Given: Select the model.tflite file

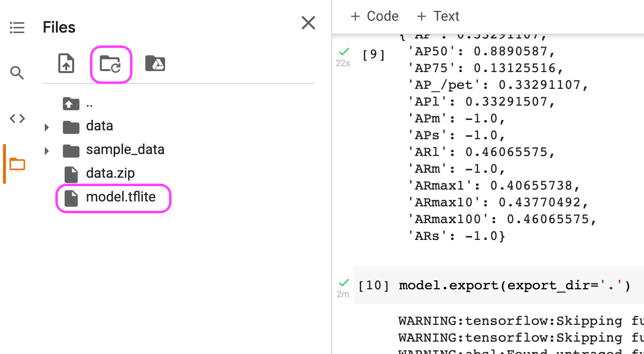Looking at the screenshot, I should click(121, 197).
